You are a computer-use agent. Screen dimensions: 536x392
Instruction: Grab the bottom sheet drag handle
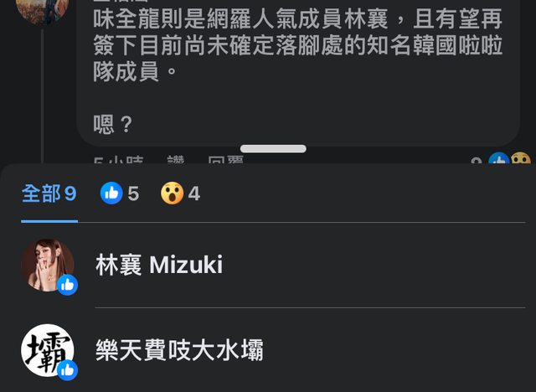tap(273, 148)
